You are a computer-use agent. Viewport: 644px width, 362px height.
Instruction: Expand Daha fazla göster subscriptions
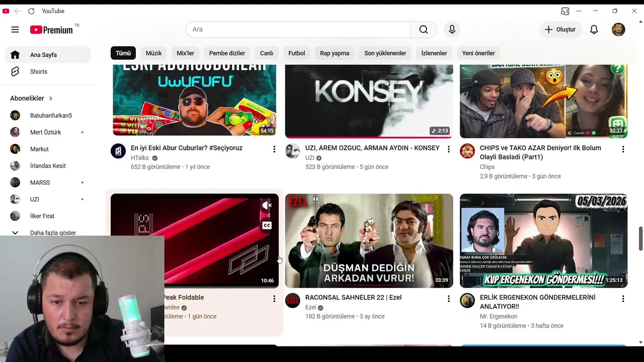[x=48, y=233]
